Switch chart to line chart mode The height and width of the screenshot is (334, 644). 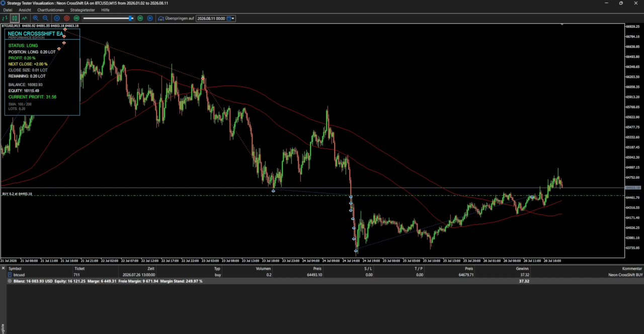pyautogui.click(x=24, y=18)
